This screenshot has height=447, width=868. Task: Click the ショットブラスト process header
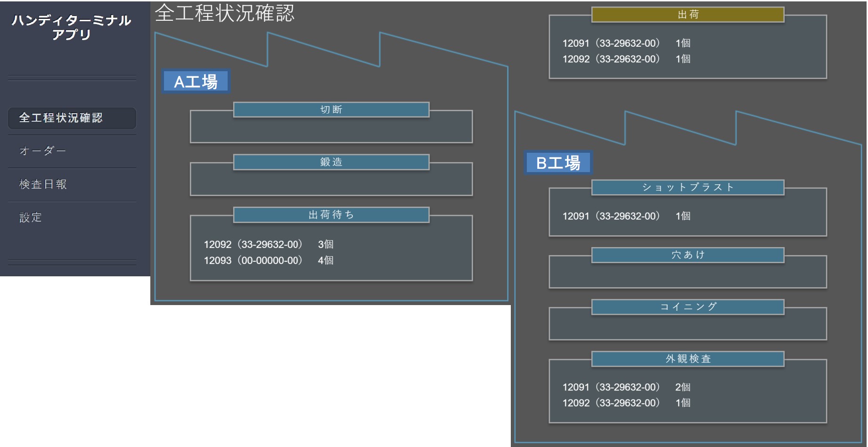point(688,187)
